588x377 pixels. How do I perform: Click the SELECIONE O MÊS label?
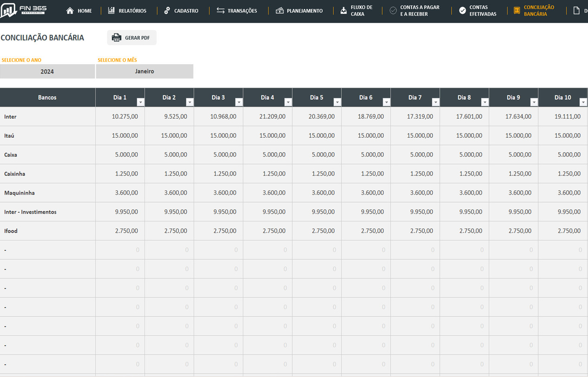[117, 60]
